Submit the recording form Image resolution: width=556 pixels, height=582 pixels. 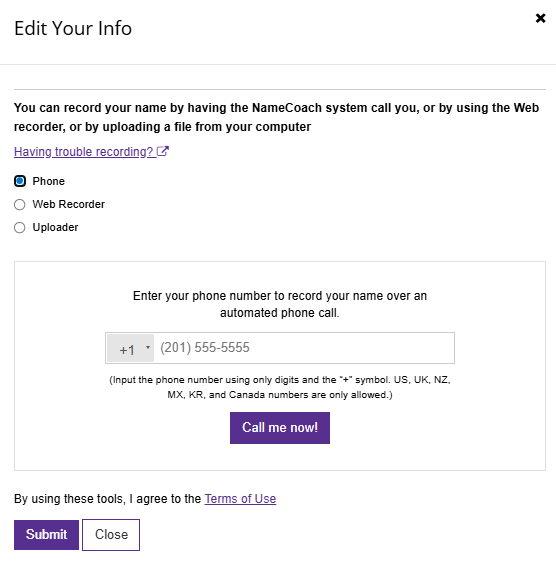click(x=46, y=534)
